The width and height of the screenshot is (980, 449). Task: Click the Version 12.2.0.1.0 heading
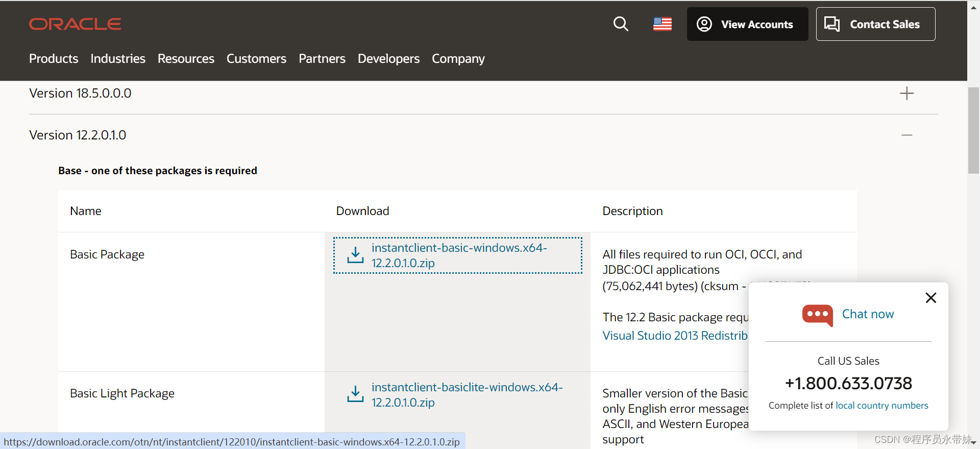(x=78, y=135)
